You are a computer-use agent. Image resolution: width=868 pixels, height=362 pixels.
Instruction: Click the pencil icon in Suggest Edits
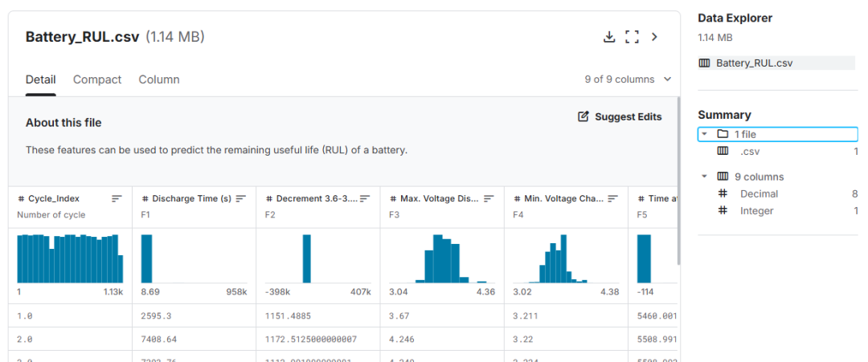[x=583, y=116]
